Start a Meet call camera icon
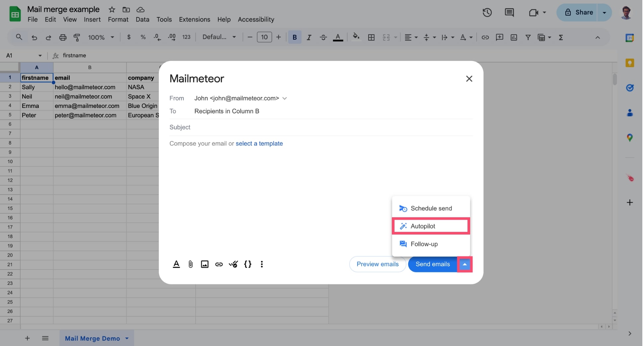This screenshot has width=644, height=346. click(533, 13)
